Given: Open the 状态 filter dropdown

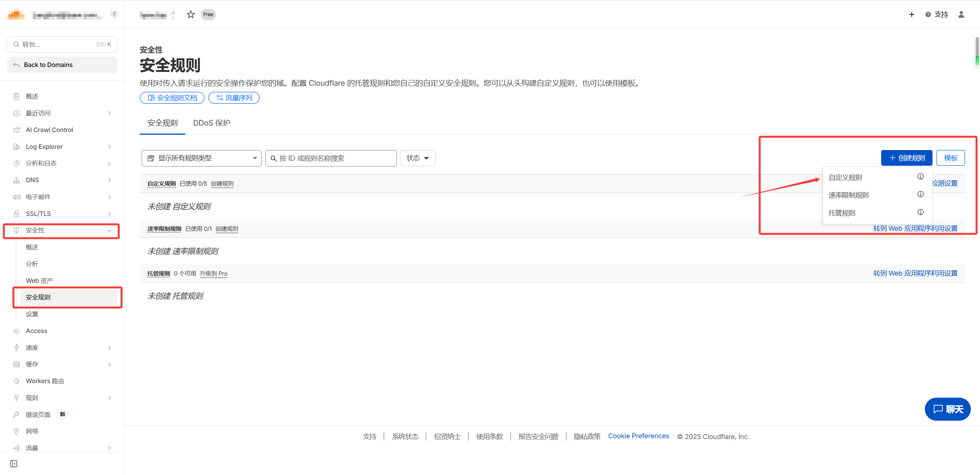Looking at the screenshot, I should point(417,158).
